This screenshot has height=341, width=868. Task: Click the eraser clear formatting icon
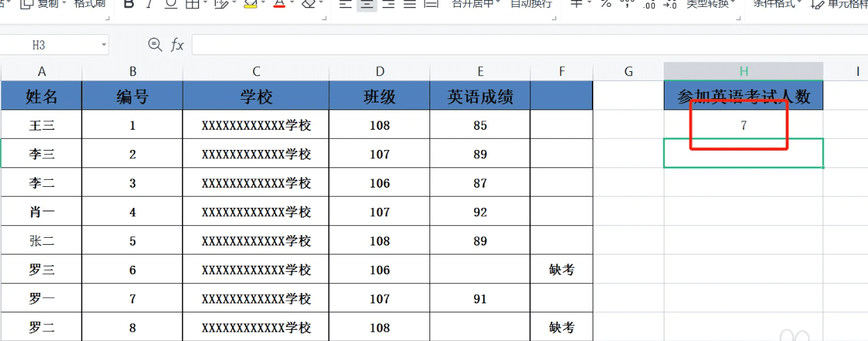point(308,3)
